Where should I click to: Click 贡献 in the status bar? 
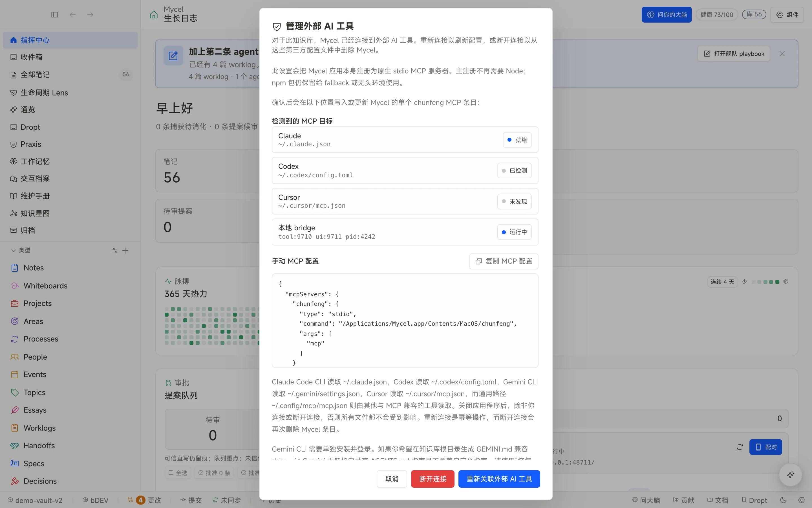click(683, 500)
